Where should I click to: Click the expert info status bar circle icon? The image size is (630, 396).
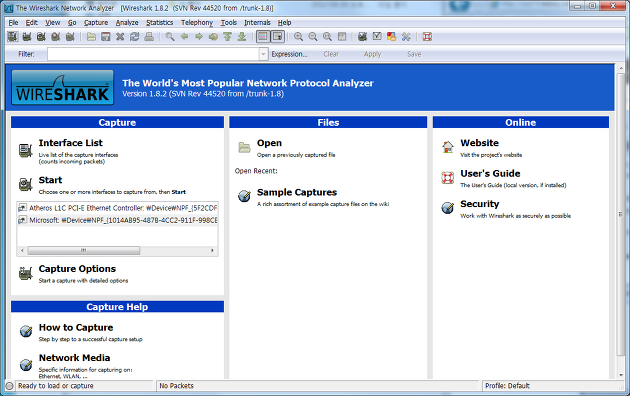point(10,386)
